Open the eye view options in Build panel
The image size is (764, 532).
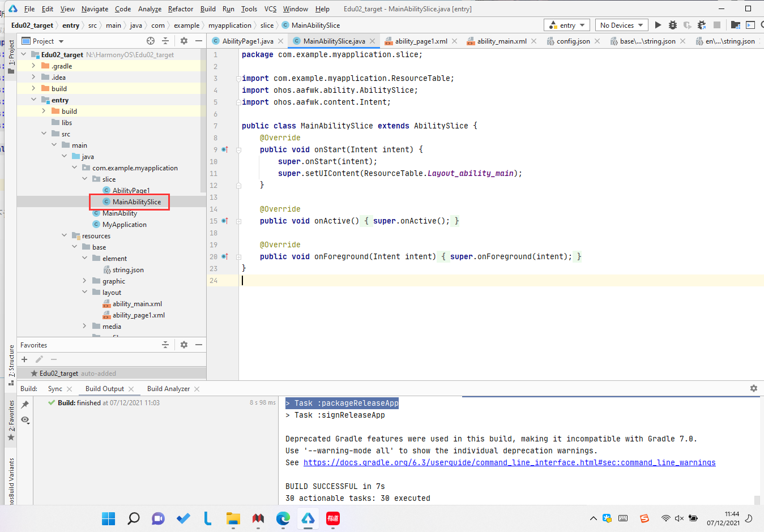pyautogui.click(x=25, y=420)
